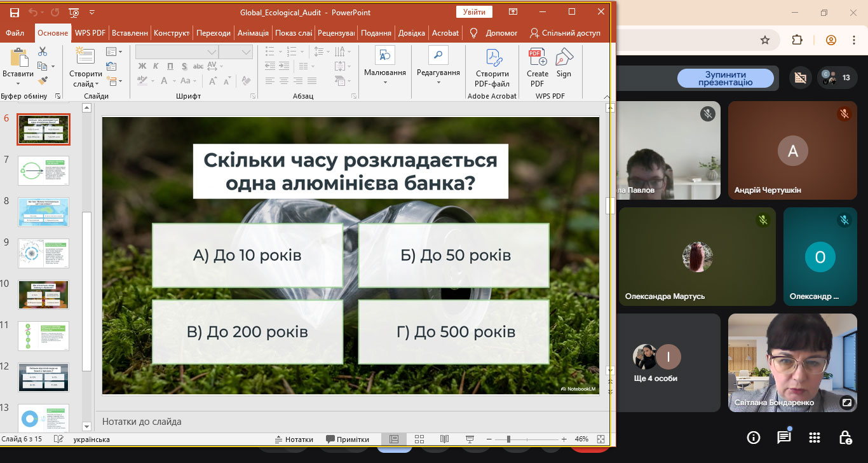The width and height of the screenshot is (868, 463).
Task: Fit slide to current window icon
Action: pyautogui.click(x=601, y=439)
